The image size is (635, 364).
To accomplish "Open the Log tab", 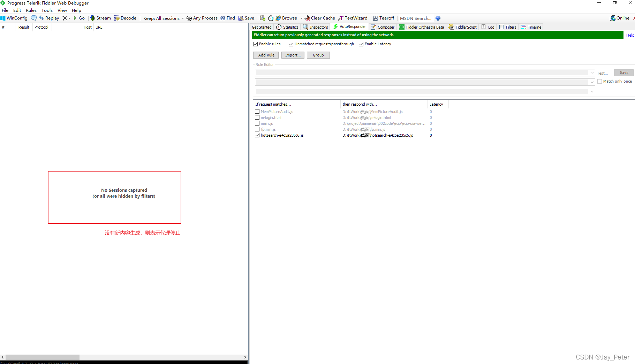I will 488,27.
